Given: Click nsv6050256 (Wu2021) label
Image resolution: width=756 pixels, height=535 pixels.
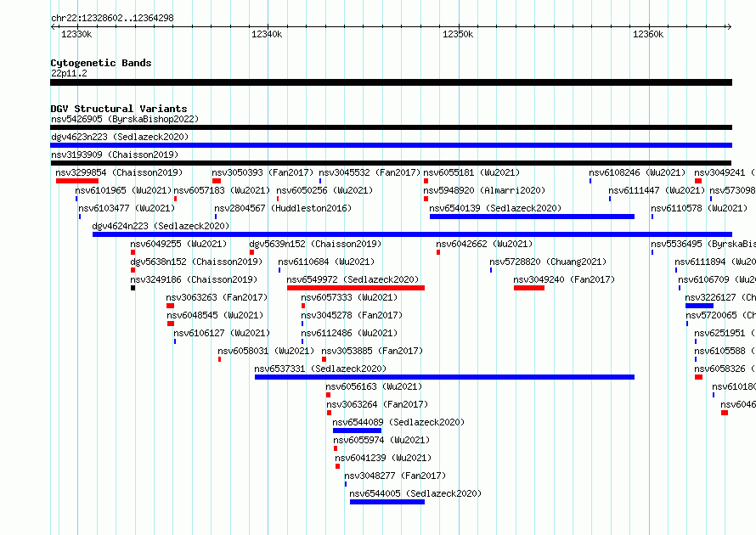Looking at the screenshot, I should tap(324, 190).
